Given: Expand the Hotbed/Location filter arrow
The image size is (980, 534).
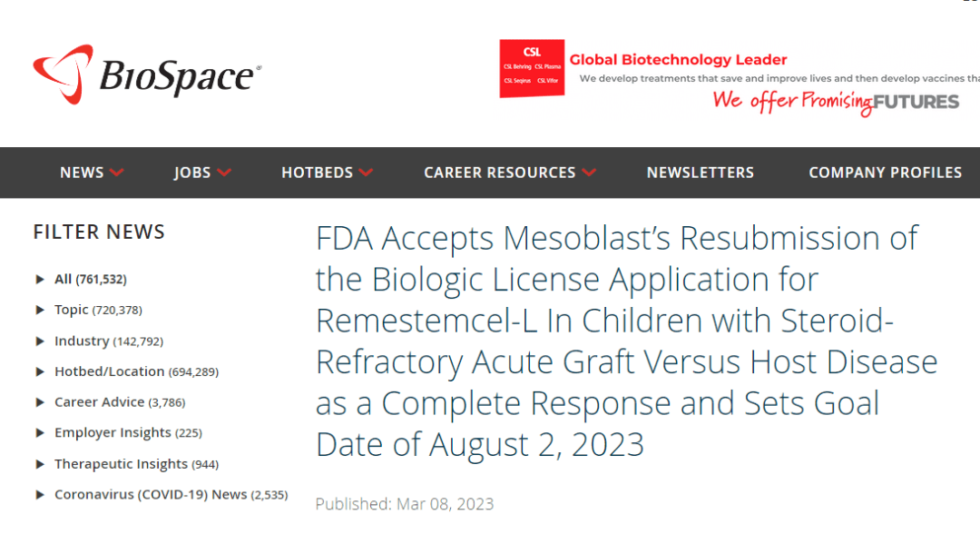Looking at the screenshot, I should coord(40,371).
